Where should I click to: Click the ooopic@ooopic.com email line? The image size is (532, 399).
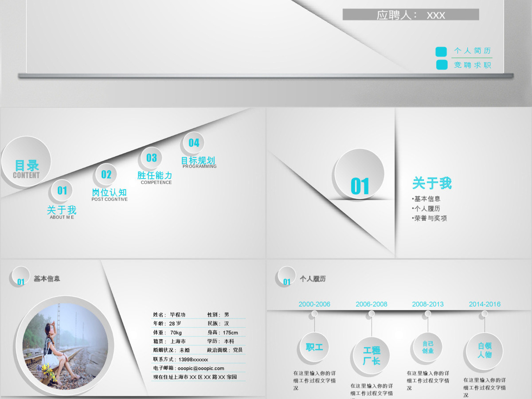[x=188, y=368]
